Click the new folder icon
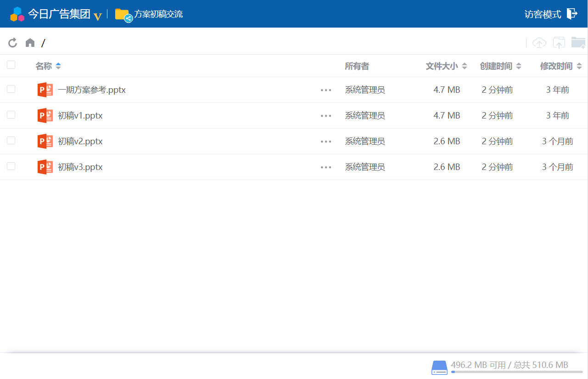Screen dimensions: 588x379 coord(578,43)
